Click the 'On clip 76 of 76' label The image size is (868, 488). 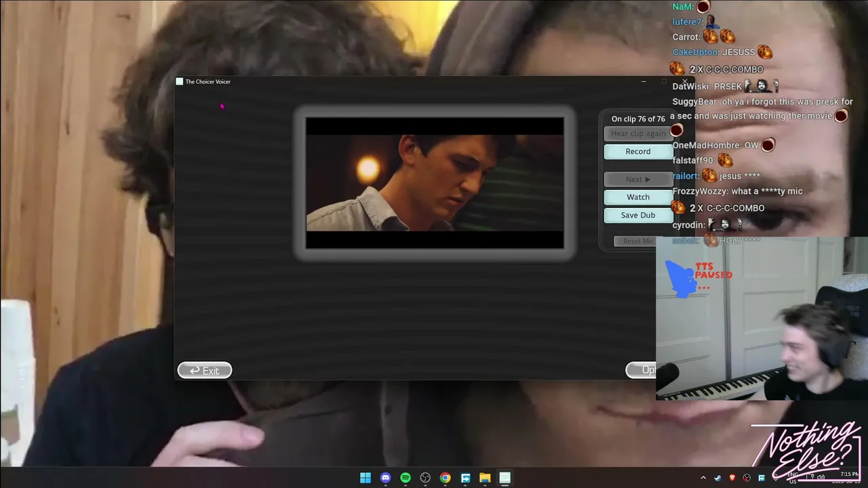[x=638, y=119]
